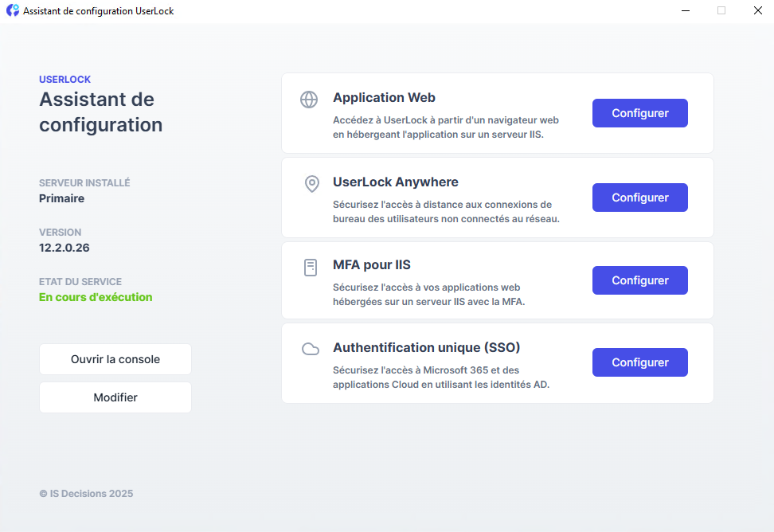Image resolution: width=774 pixels, height=532 pixels.
Task: Close the UserLock configuration assistant window
Action: click(x=758, y=10)
